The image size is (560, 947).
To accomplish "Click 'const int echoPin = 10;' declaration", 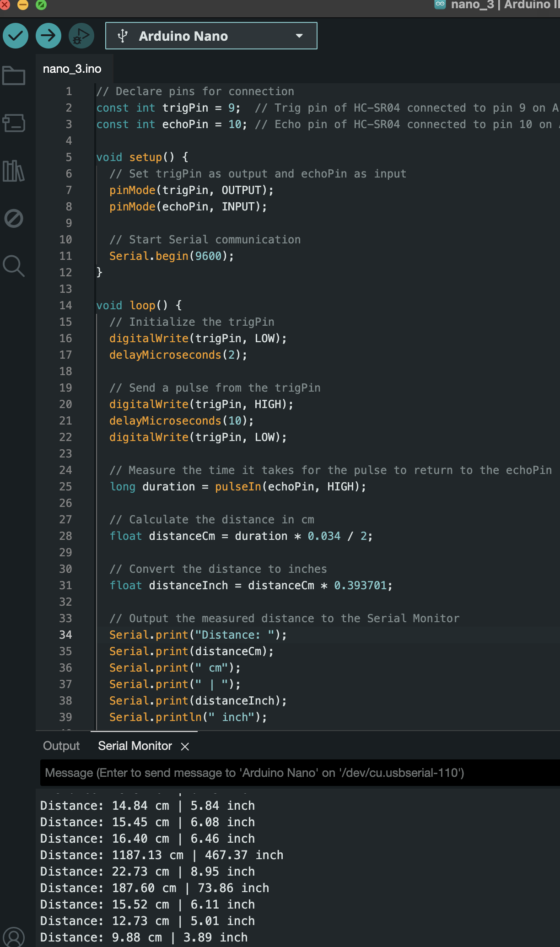I will pyautogui.click(x=172, y=124).
